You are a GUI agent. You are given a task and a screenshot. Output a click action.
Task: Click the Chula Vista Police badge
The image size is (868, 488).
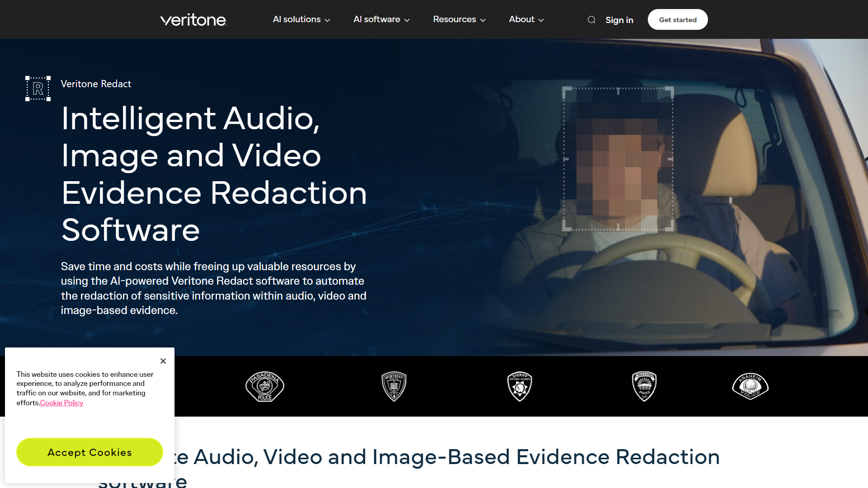[x=644, y=386]
